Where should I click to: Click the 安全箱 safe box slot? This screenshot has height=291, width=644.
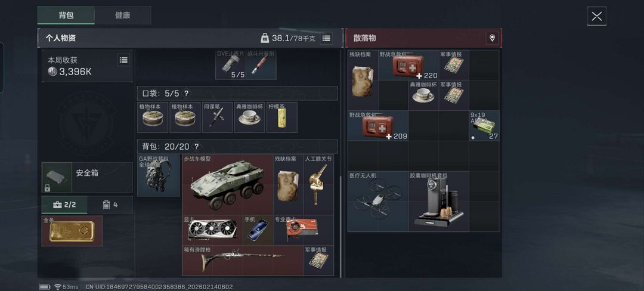87,177
